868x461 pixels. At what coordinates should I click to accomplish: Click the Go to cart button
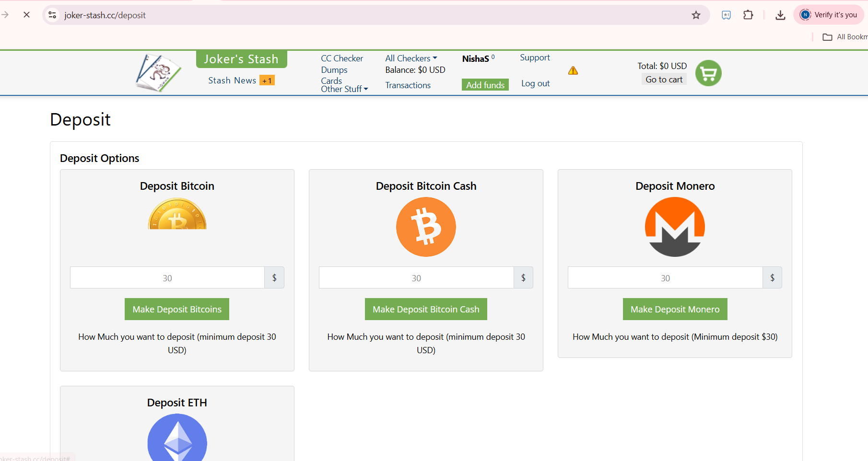pyautogui.click(x=664, y=80)
